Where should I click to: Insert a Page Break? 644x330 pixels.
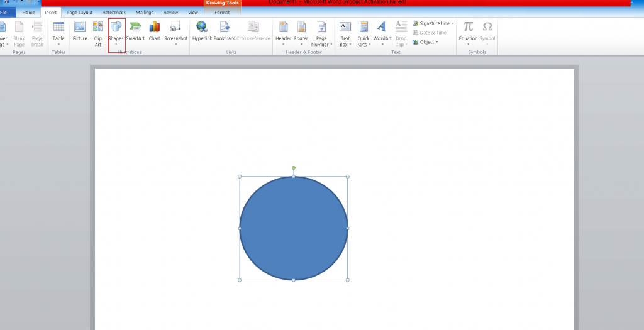tap(37, 34)
